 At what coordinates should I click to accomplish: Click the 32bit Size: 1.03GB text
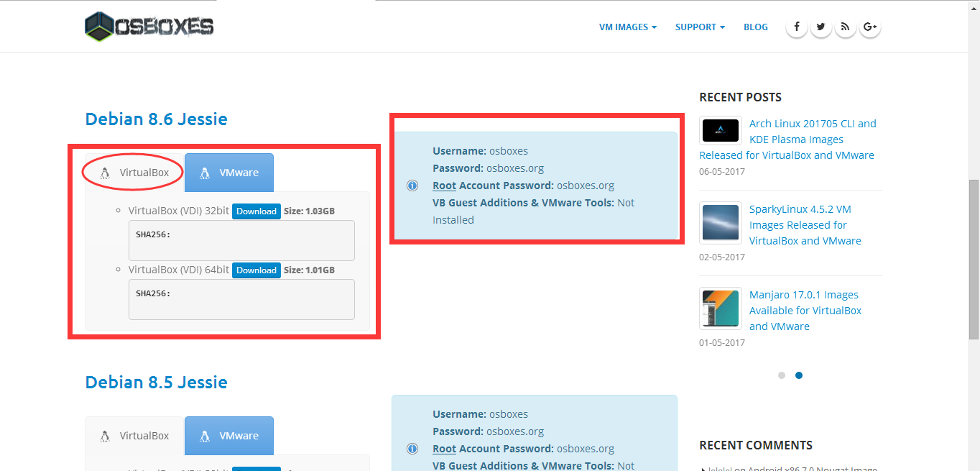click(309, 211)
